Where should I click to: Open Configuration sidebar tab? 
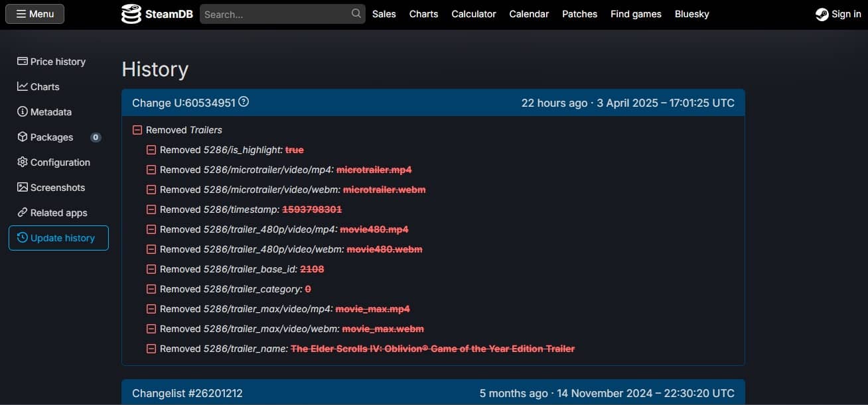[x=58, y=162]
